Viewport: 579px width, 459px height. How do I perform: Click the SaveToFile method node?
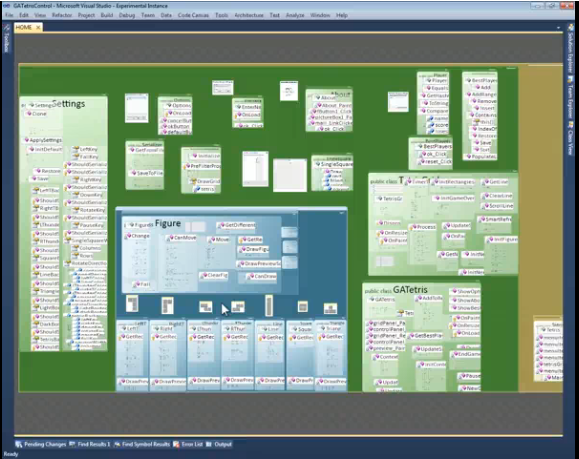pyautogui.click(x=147, y=173)
